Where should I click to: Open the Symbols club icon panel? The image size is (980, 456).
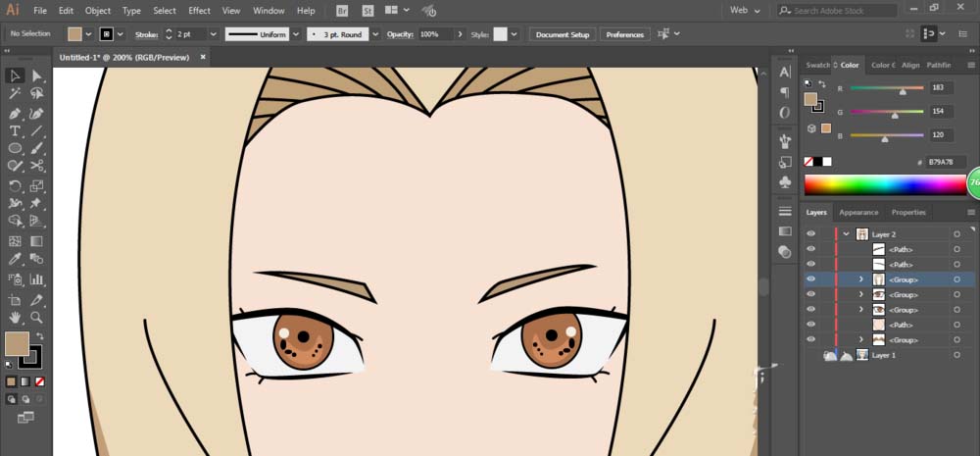click(785, 182)
